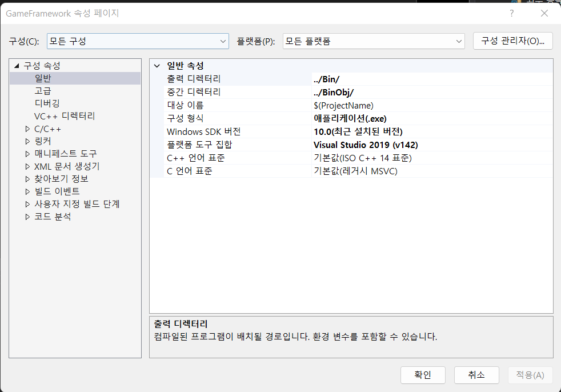The image size is (561, 392).
Task: Select the 사용자 지정 빌드 단계 label
Action: [x=77, y=204]
